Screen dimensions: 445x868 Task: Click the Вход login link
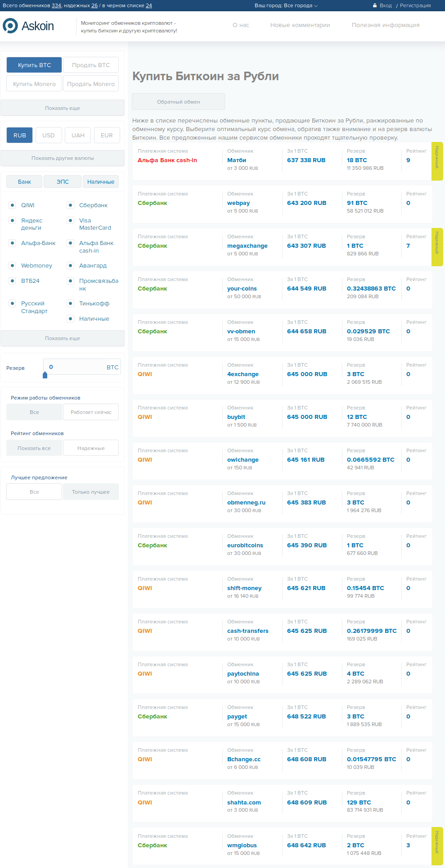tap(386, 5)
